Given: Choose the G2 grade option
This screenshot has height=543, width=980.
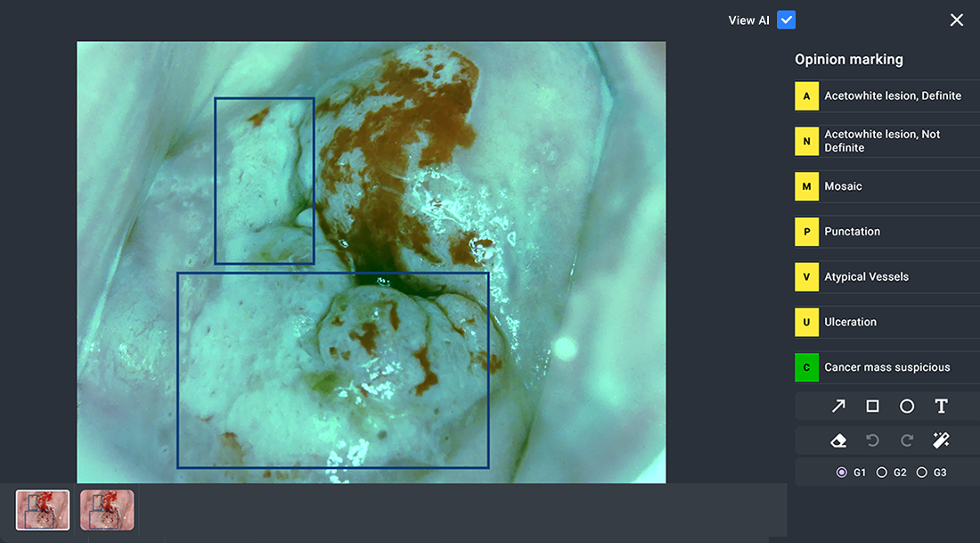Looking at the screenshot, I should coord(882,473).
